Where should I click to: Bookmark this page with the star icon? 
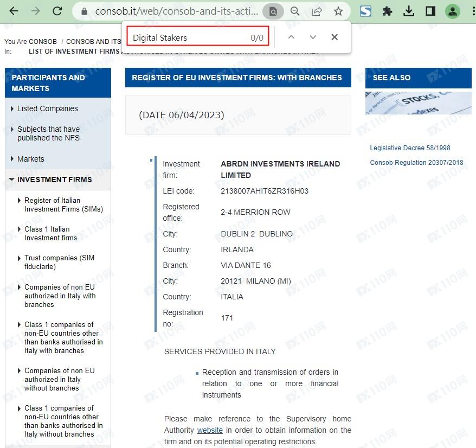(338, 11)
